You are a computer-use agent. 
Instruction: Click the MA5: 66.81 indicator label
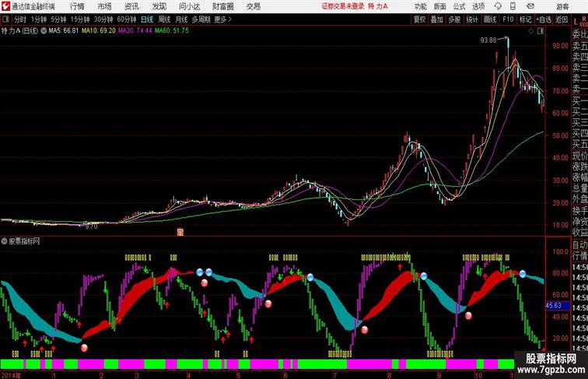pyautogui.click(x=63, y=31)
